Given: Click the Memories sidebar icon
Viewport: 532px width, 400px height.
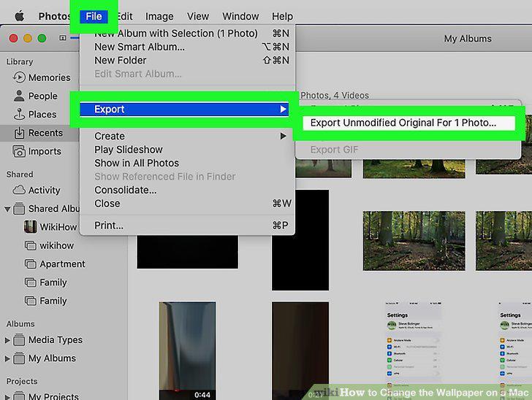Looking at the screenshot, I should pos(19,77).
